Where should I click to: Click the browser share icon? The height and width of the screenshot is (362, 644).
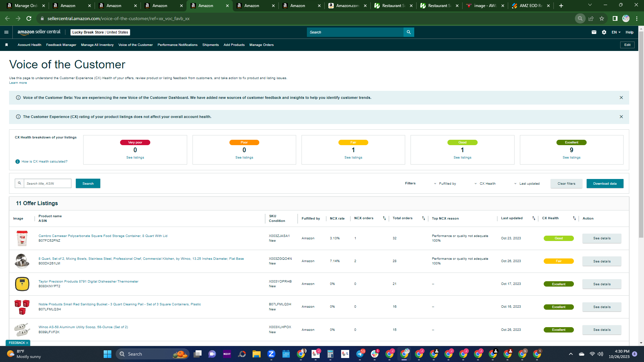(x=591, y=18)
